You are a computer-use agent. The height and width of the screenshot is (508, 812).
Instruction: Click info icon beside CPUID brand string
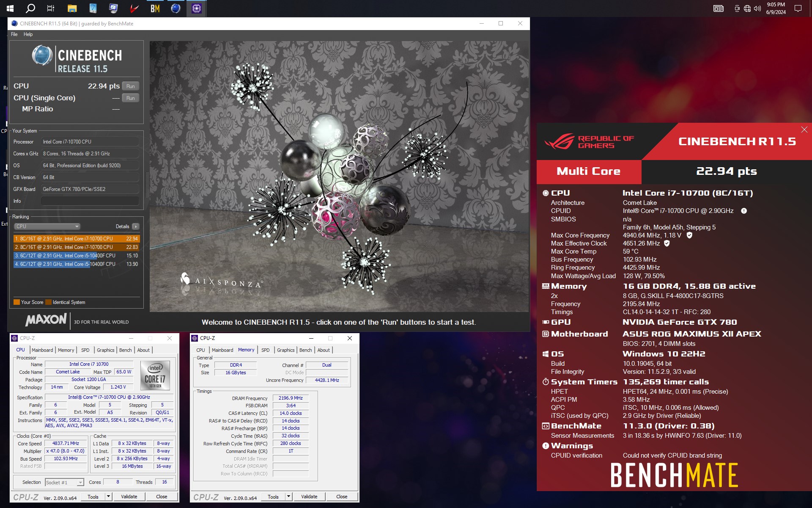click(744, 211)
